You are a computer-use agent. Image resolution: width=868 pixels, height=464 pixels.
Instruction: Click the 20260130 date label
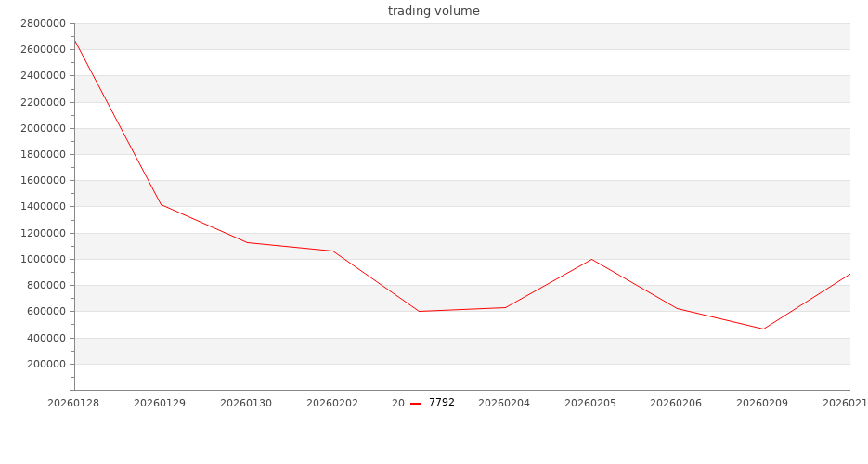coord(246,403)
